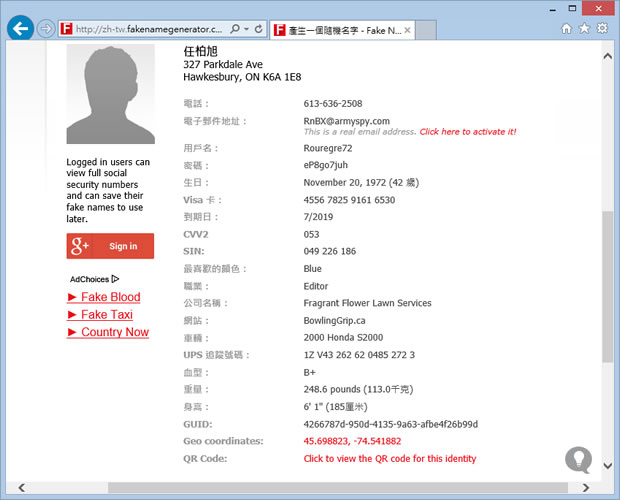Click the AdChoices triangle icon
620x500 pixels.
pyautogui.click(x=116, y=279)
